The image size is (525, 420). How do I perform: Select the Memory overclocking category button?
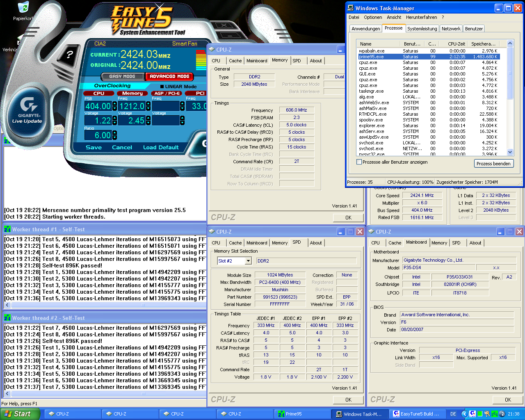(132, 94)
